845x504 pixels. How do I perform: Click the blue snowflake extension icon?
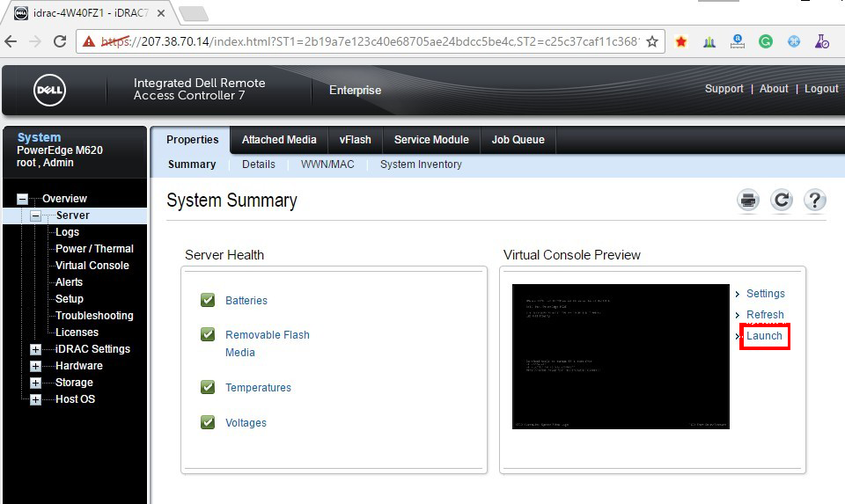coord(794,41)
